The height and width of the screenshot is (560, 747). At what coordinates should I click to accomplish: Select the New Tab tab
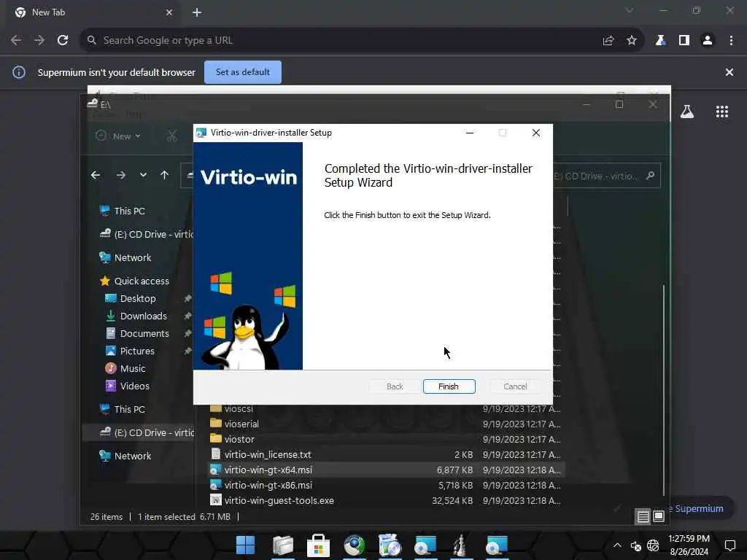93,12
